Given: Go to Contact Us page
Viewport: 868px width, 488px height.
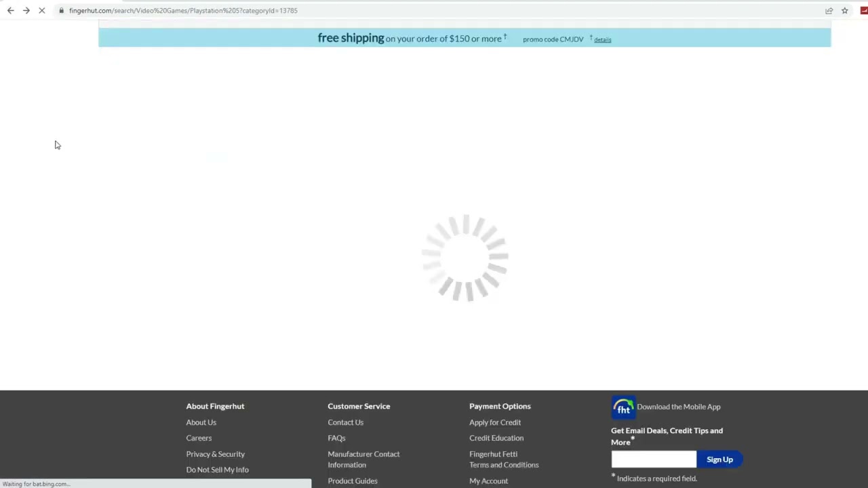Looking at the screenshot, I should coord(346,422).
